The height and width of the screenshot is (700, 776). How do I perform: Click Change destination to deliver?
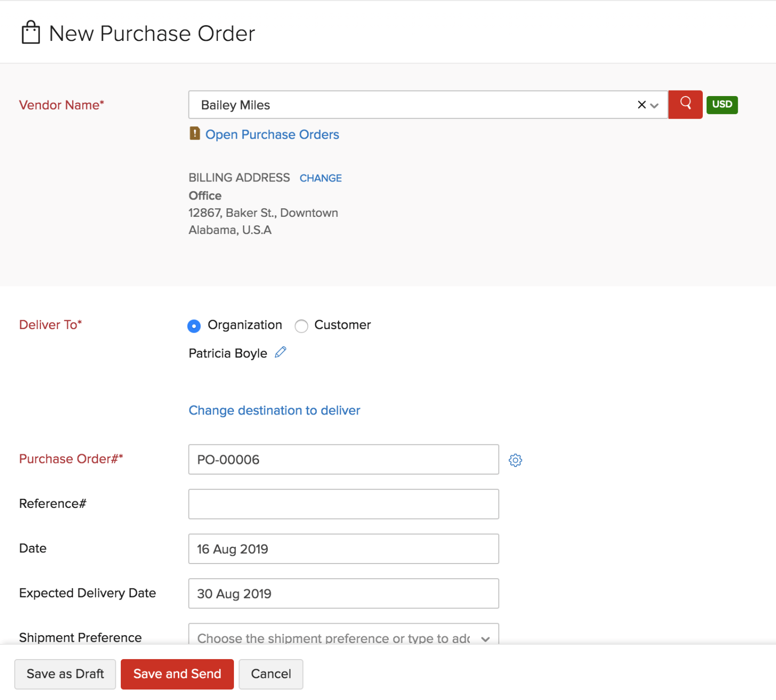click(274, 410)
